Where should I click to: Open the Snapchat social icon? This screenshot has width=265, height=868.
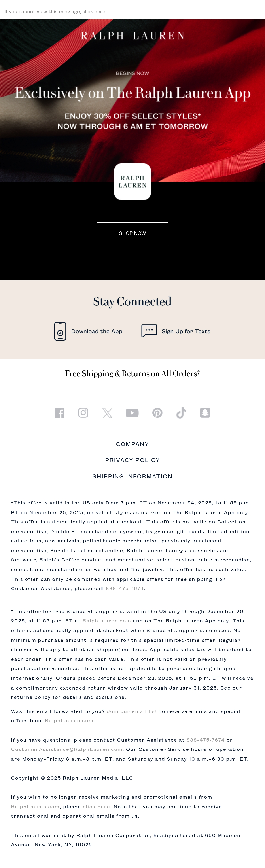(x=205, y=413)
